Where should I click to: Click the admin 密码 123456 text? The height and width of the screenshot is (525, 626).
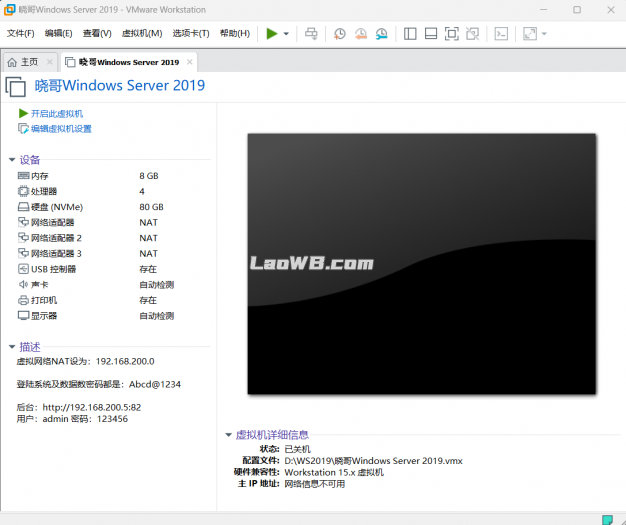85,419
